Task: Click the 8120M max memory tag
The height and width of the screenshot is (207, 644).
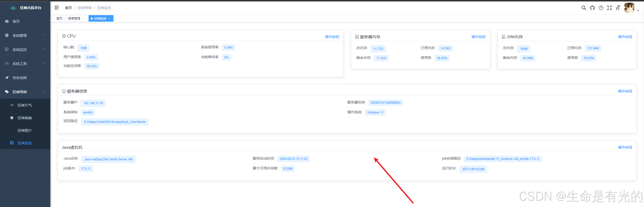Action: click(x=288, y=169)
